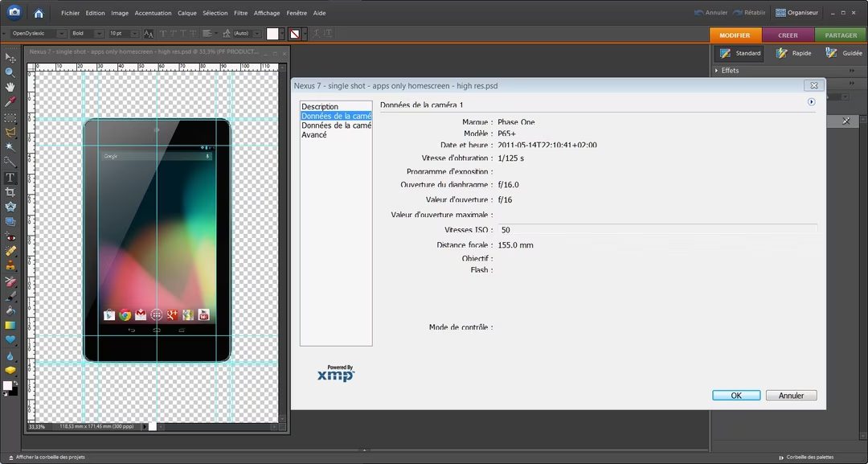Select the Custom Shape heart tool
Viewport: 868px width, 464px height.
pos(10,340)
